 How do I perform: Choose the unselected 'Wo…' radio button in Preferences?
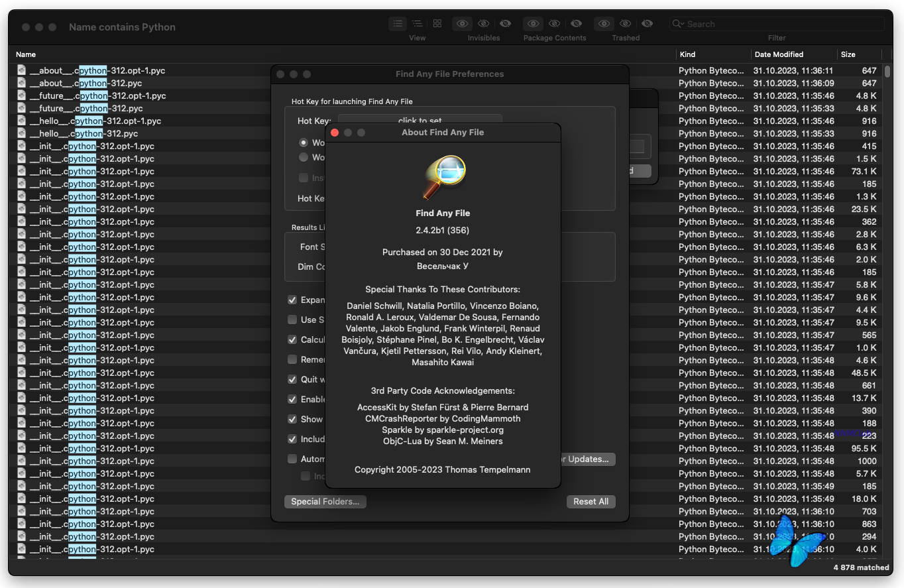(x=304, y=157)
